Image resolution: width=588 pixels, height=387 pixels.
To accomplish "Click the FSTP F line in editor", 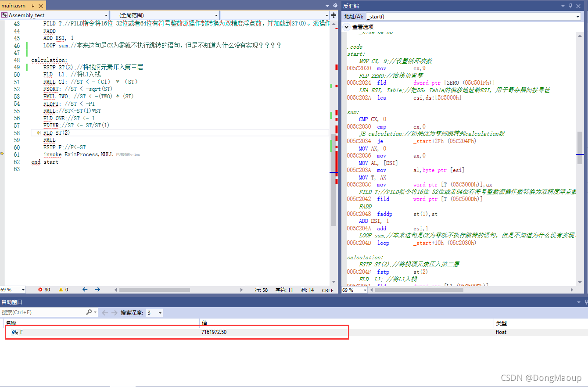I will 65,147.
